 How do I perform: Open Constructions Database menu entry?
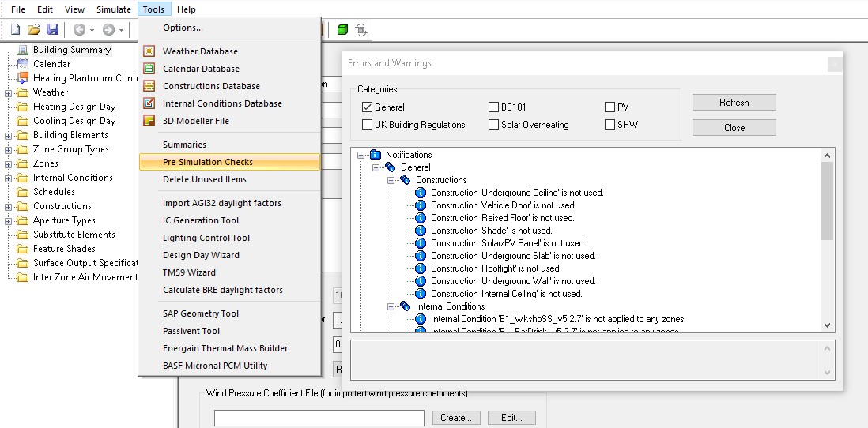(211, 86)
